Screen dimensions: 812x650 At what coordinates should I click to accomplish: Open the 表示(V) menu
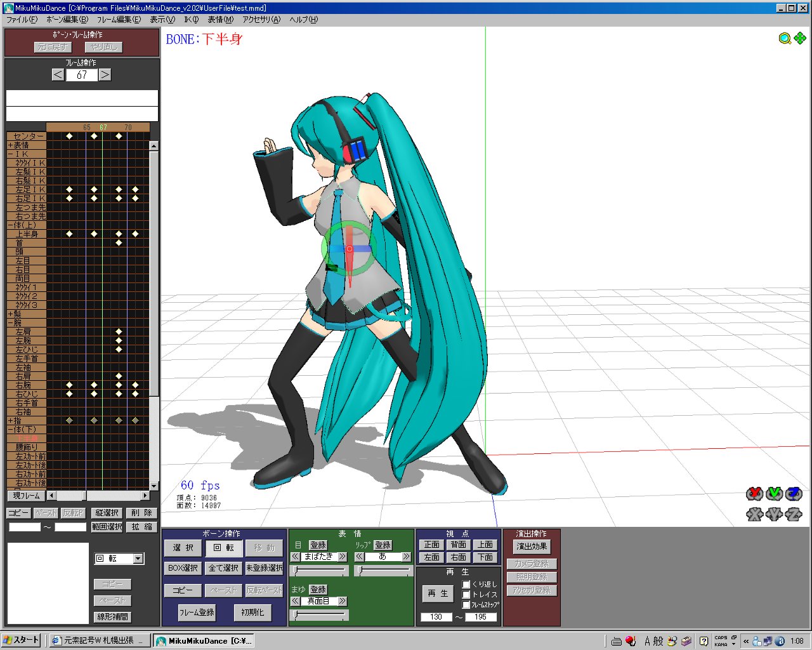coord(162,20)
